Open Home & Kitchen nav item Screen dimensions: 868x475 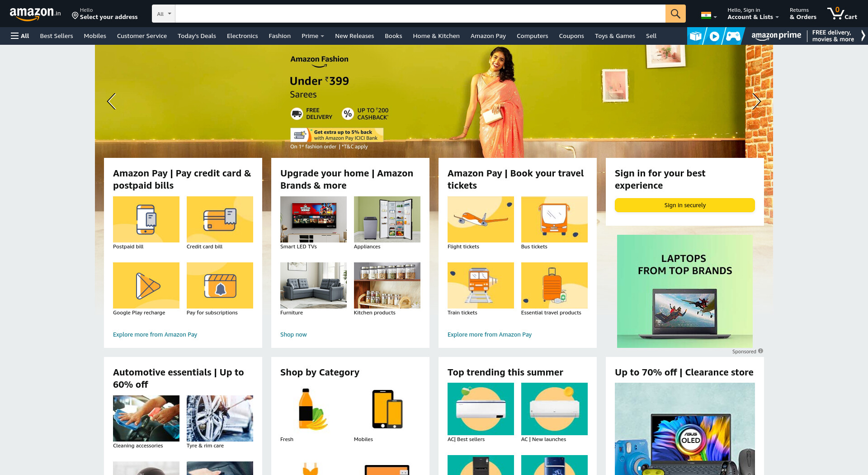click(x=436, y=36)
